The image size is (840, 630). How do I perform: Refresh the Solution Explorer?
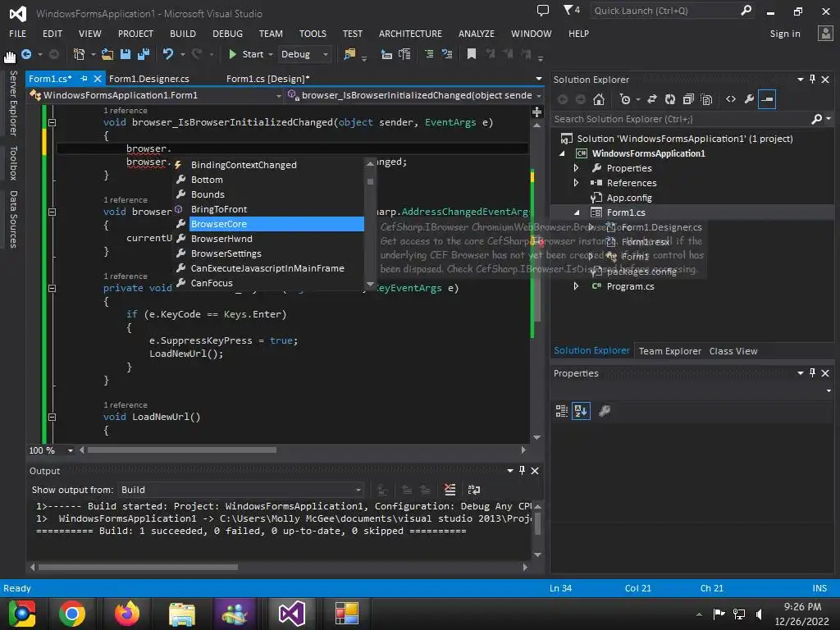pyautogui.click(x=670, y=99)
